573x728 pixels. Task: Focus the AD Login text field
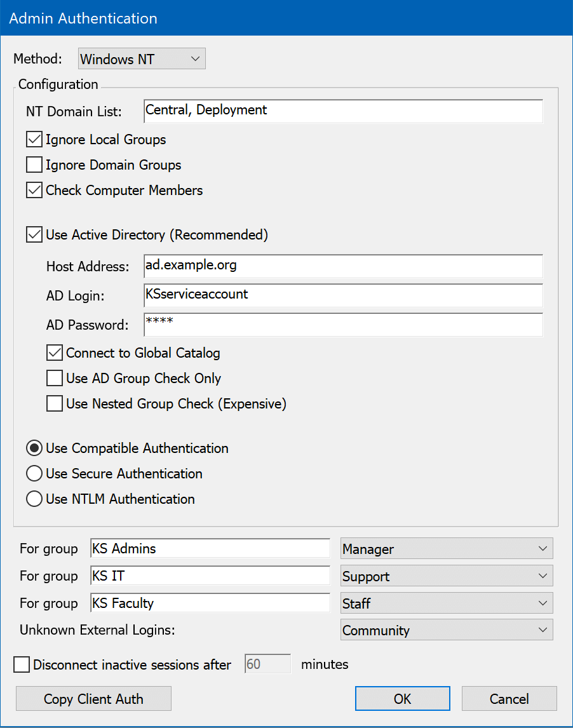[x=343, y=295]
